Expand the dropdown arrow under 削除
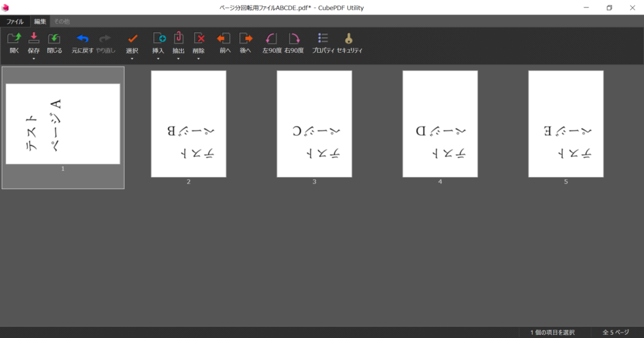 [198, 58]
